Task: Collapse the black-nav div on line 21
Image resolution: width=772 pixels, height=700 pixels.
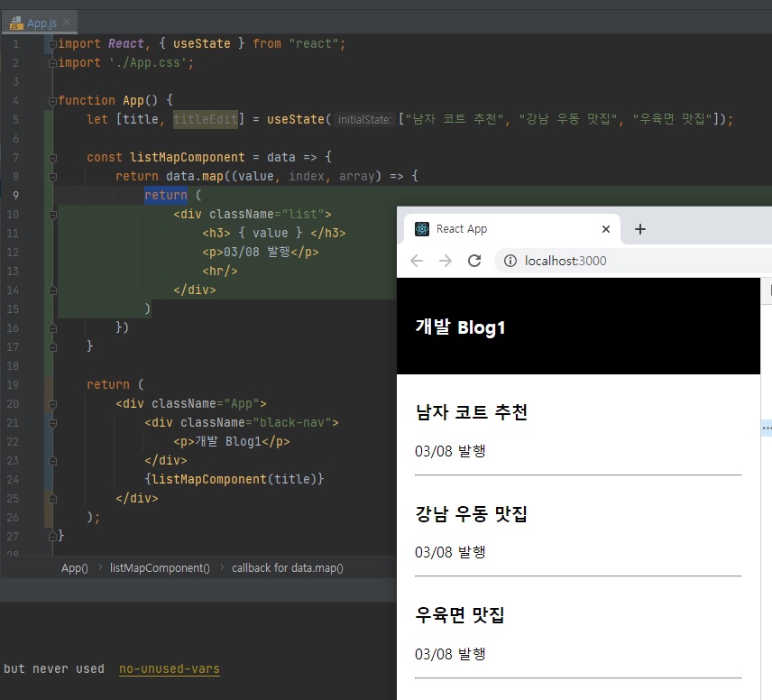Action: (x=52, y=423)
